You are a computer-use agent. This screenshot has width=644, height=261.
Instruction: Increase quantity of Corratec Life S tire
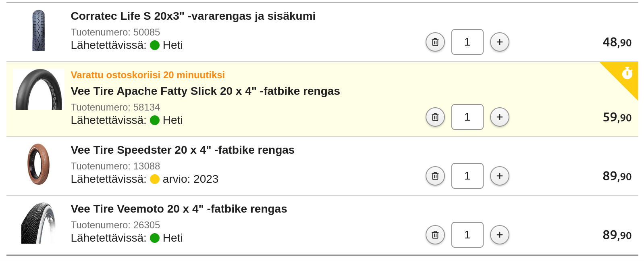tap(500, 42)
